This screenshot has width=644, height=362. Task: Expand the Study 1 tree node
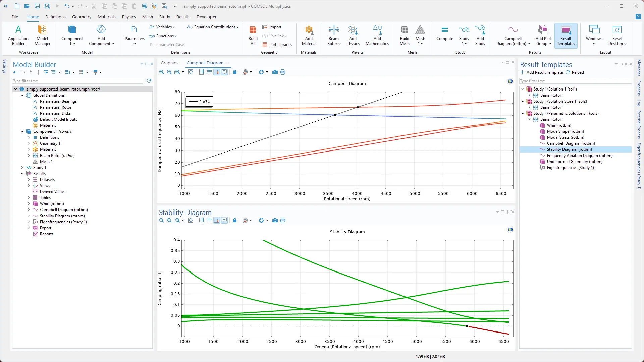pos(22,168)
